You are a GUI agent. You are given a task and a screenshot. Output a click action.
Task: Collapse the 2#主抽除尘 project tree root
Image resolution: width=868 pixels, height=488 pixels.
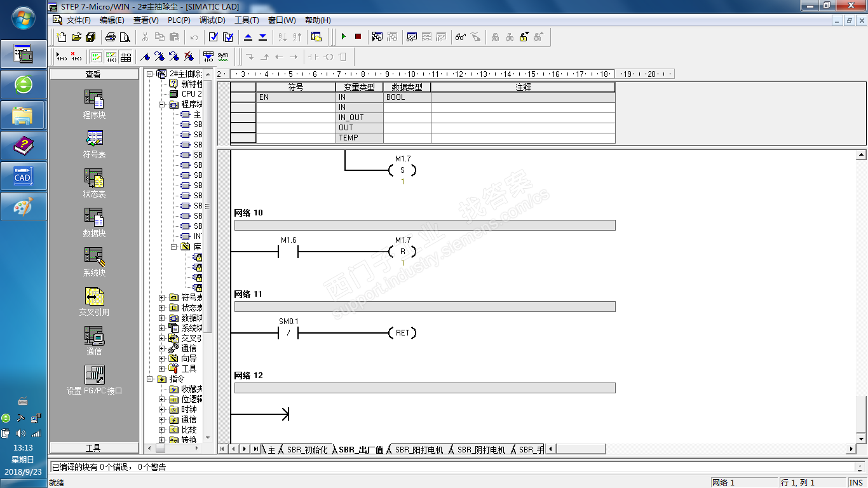click(x=151, y=74)
